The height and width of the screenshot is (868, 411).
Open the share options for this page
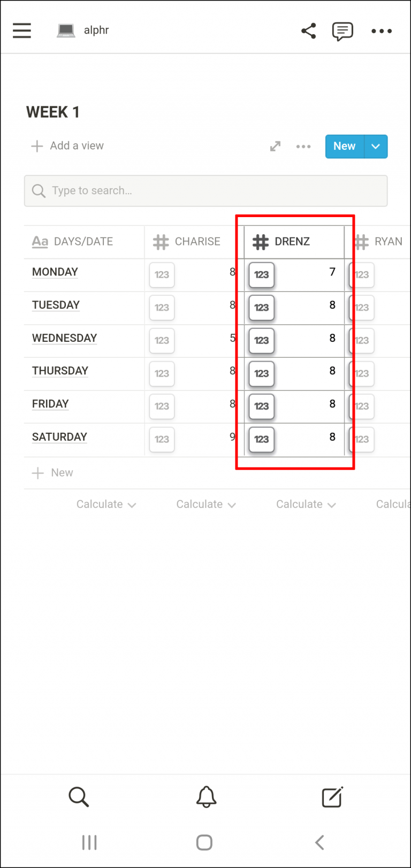(x=308, y=30)
